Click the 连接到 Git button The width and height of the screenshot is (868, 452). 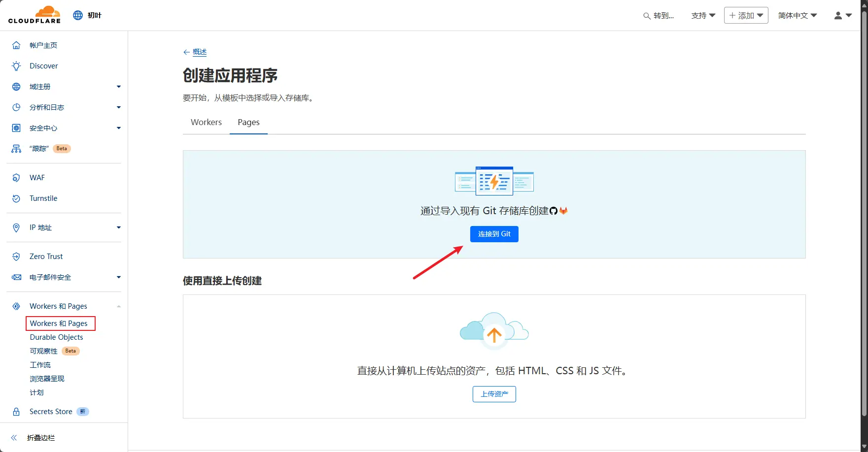coord(494,234)
